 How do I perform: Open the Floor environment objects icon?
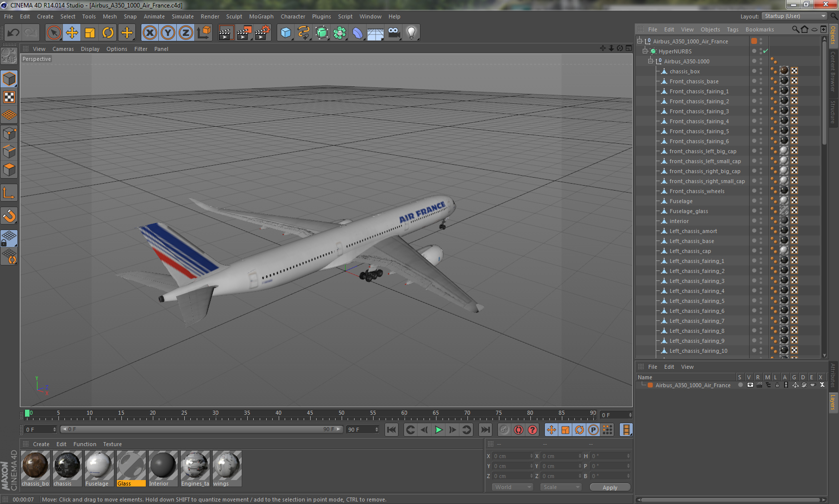click(x=376, y=33)
